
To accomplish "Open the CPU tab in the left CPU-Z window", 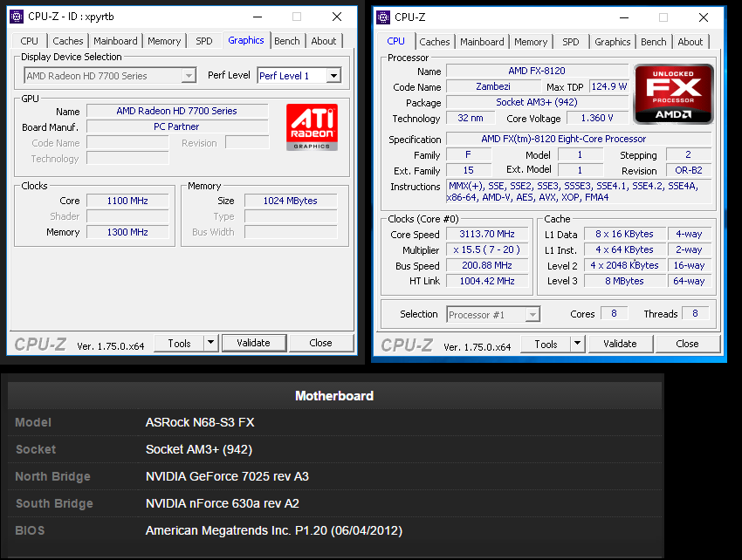I will pos(30,41).
